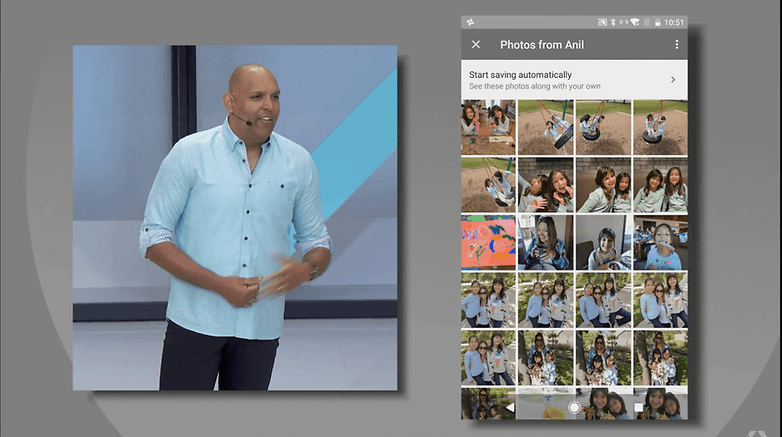The image size is (782, 437).
Task: Tap Start saving automatically banner text
Action: coord(520,75)
